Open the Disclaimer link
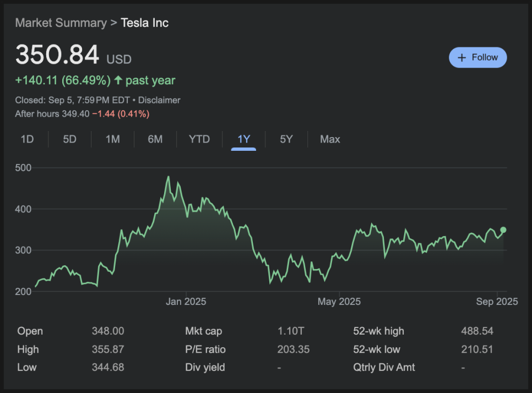The image size is (532, 393). click(x=159, y=100)
